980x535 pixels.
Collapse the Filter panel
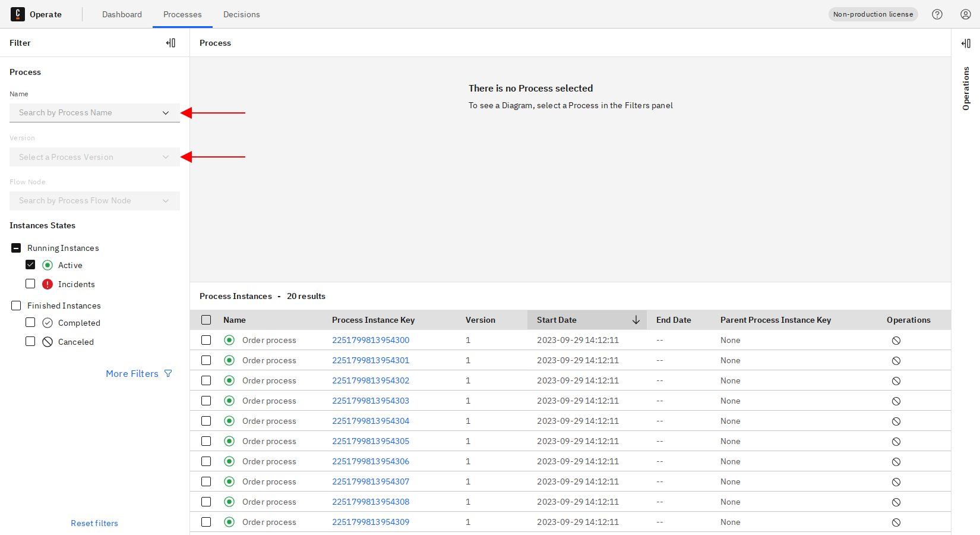[170, 43]
